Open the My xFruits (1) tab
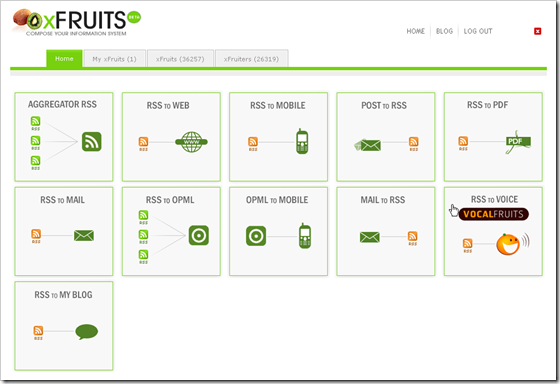The image size is (560, 384). (114, 59)
